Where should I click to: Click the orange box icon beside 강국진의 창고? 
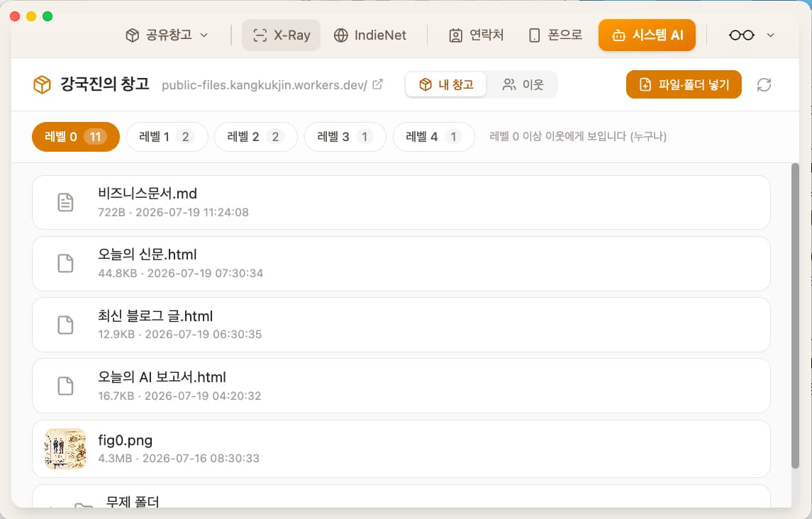(x=42, y=84)
